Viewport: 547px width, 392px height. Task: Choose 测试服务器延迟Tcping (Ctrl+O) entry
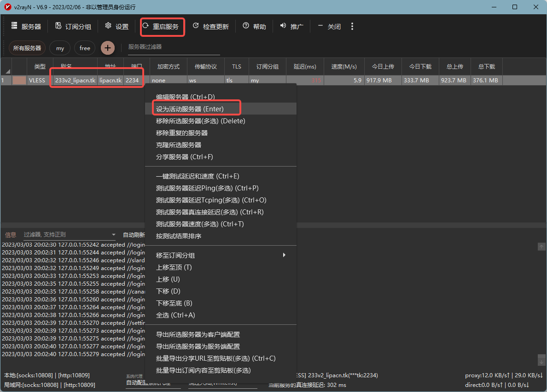221,200
